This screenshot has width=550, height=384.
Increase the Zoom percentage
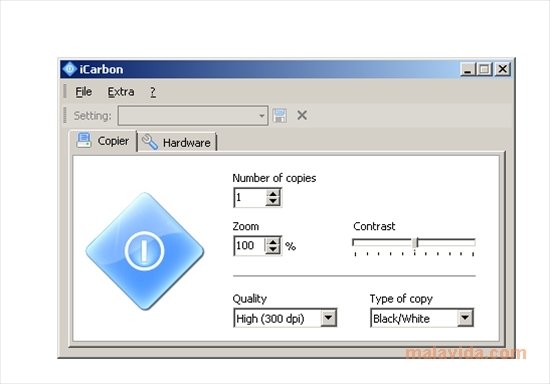click(273, 241)
